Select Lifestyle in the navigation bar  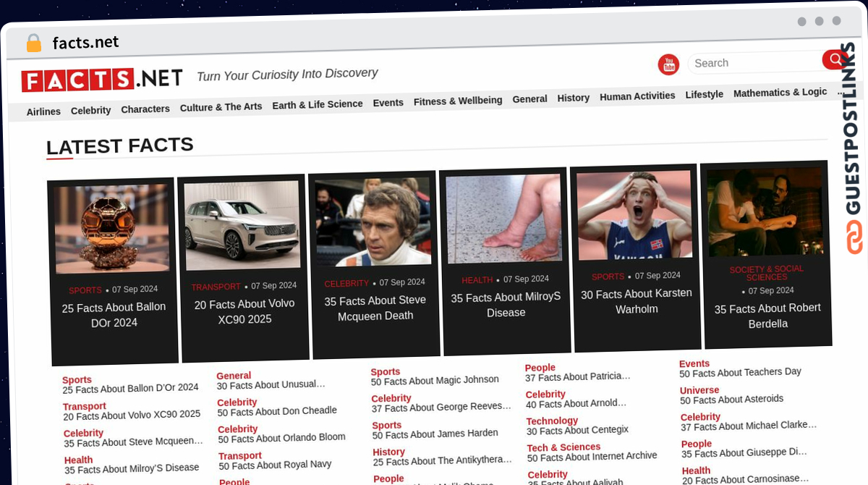(704, 94)
